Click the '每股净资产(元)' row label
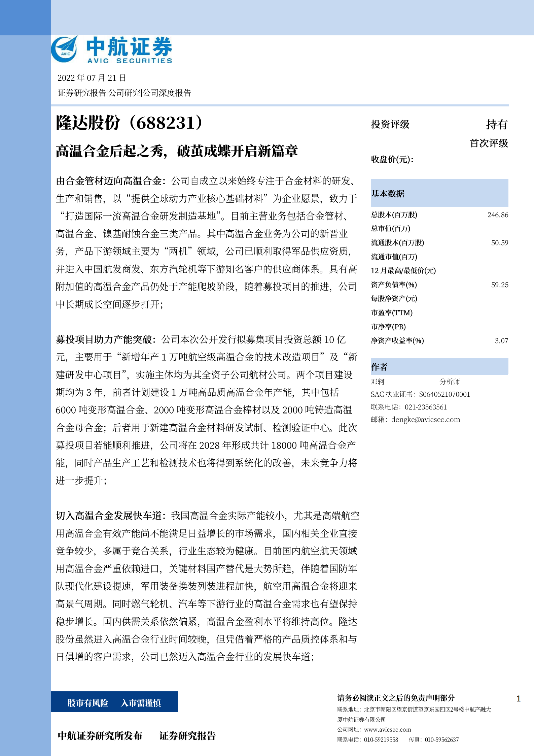The image size is (534, 756). click(x=394, y=299)
